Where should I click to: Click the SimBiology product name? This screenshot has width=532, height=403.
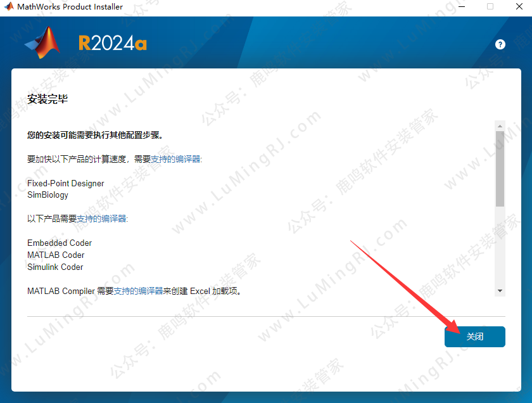click(47, 195)
